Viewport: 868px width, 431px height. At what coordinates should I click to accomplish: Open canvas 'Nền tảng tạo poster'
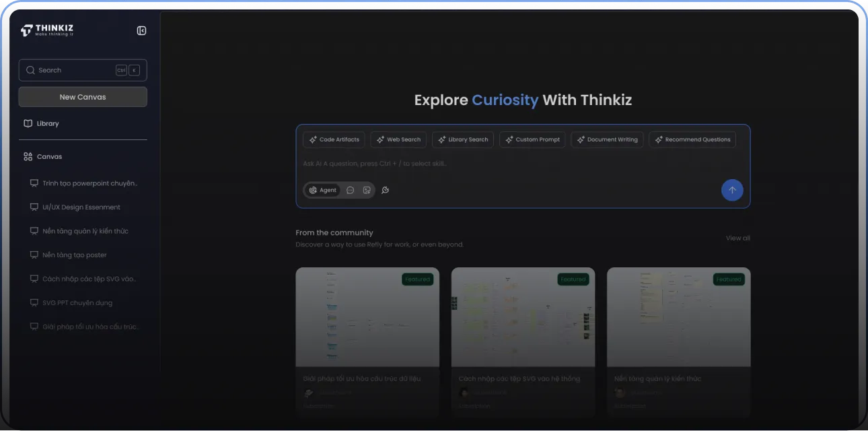(x=69, y=255)
